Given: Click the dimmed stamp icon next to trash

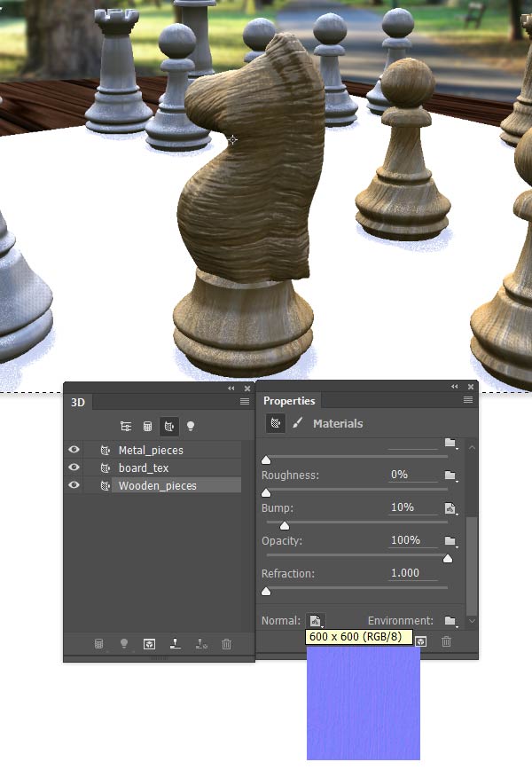Looking at the screenshot, I should coord(201,644).
